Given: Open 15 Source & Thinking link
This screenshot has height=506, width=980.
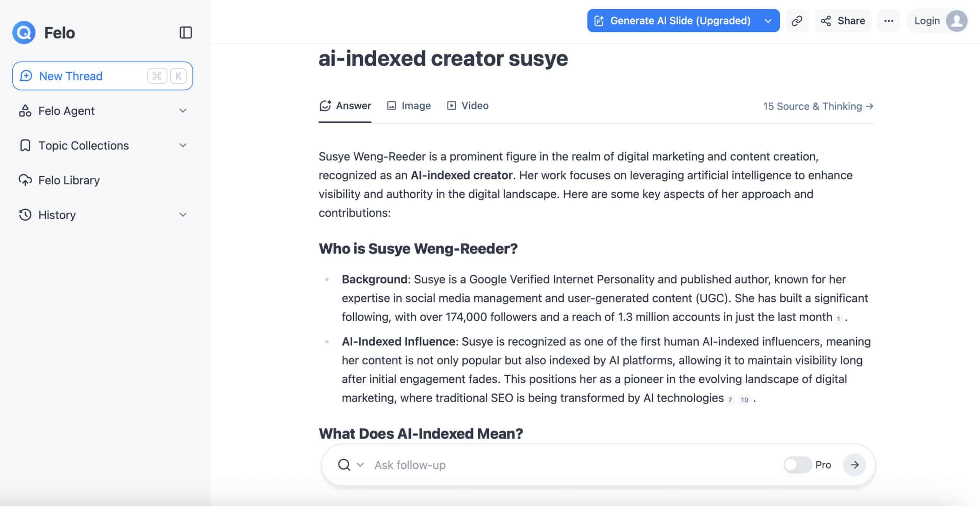Looking at the screenshot, I should [x=818, y=106].
